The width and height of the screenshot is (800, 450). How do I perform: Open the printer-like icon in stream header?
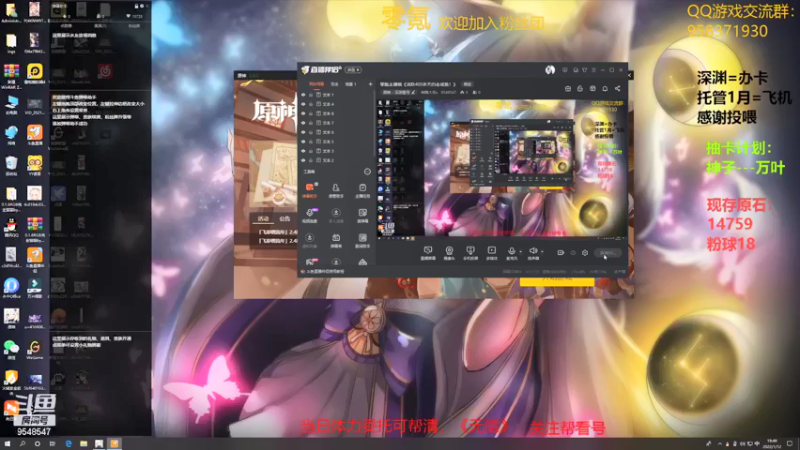click(568, 88)
